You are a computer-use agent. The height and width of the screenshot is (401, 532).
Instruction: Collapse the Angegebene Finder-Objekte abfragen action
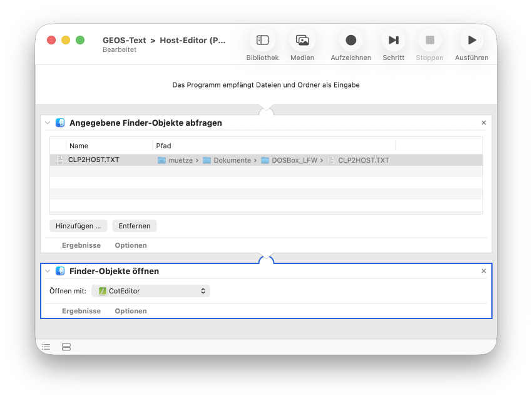pyautogui.click(x=48, y=123)
